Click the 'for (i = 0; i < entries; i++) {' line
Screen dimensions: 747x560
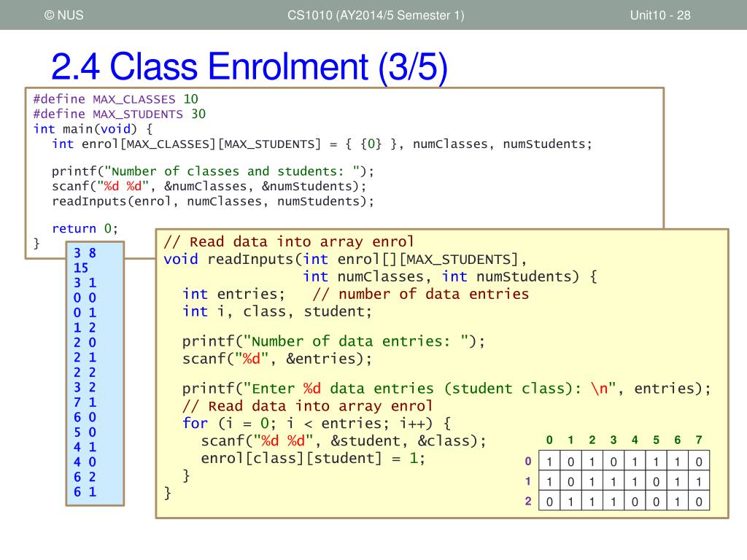click(x=317, y=424)
